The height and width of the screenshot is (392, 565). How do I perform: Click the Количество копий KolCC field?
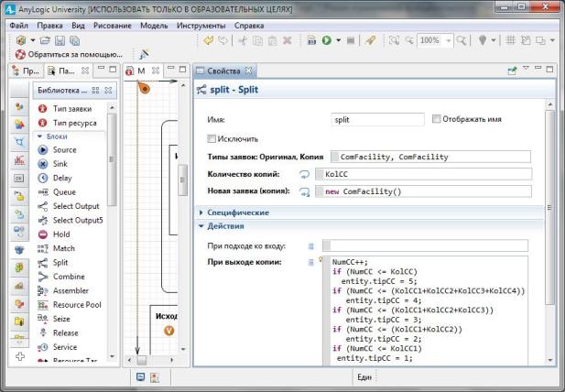pyautogui.click(x=423, y=174)
